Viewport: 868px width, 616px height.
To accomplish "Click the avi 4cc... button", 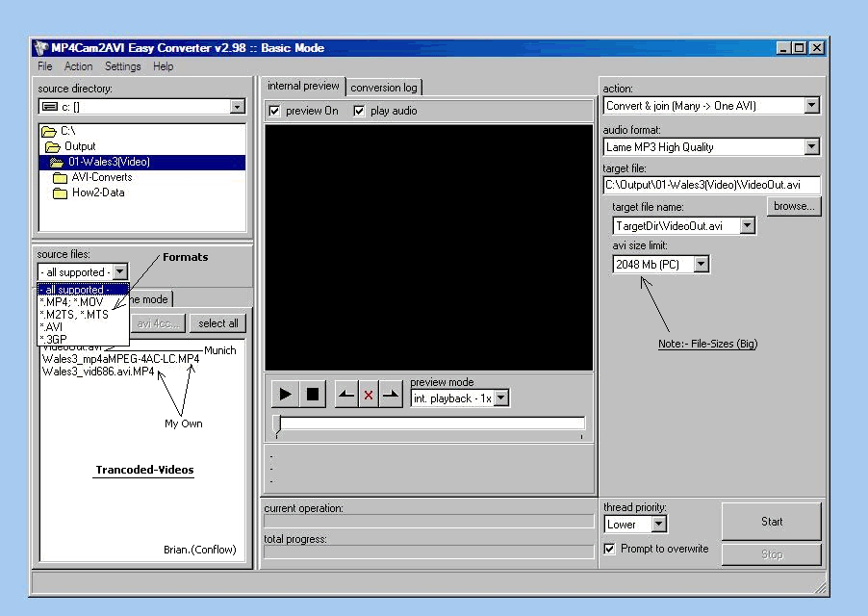I will coord(159,323).
